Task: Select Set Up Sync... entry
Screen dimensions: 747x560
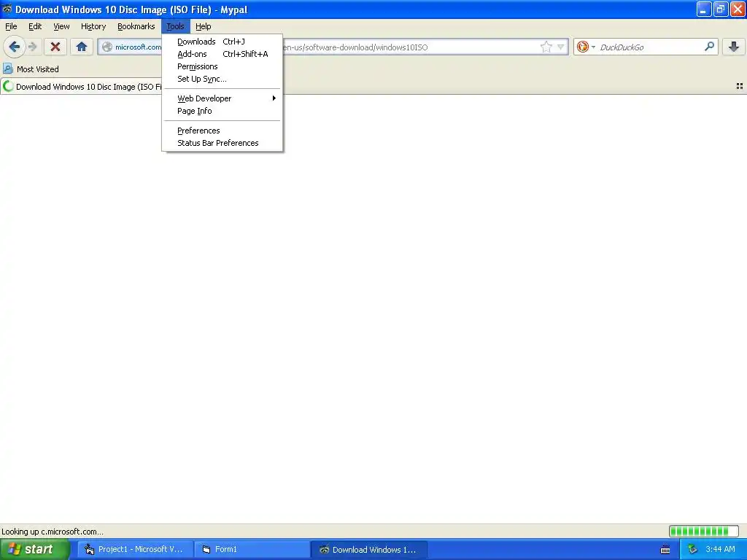Action: (222, 79)
